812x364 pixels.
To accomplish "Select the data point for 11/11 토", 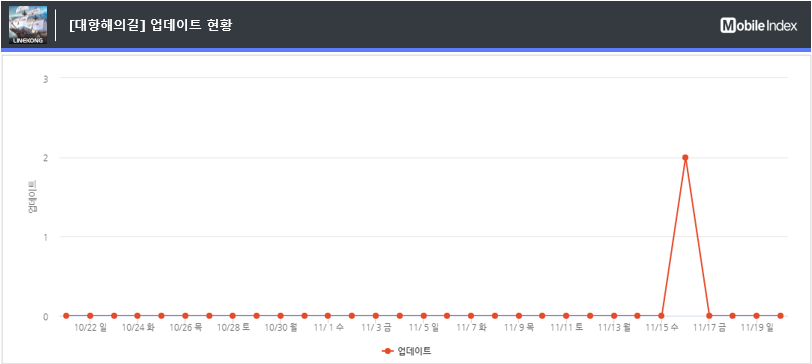I will point(566,315).
